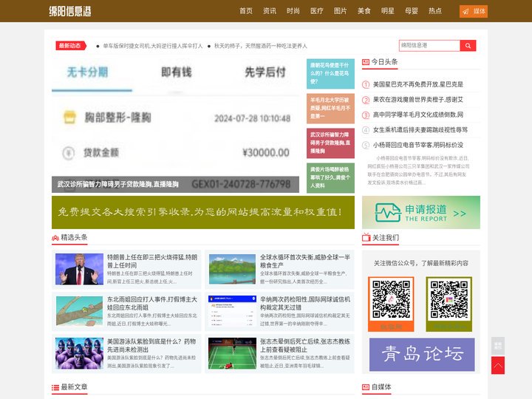
Task: Click the 最新文章 list icon
Action: pyautogui.click(x=55, y=387)
